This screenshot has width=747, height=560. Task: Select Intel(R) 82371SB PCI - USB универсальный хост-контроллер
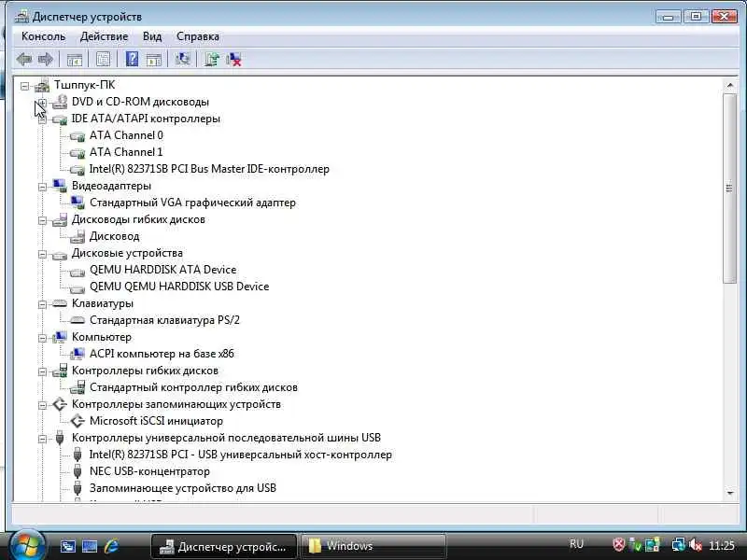[x=241, y=455]
